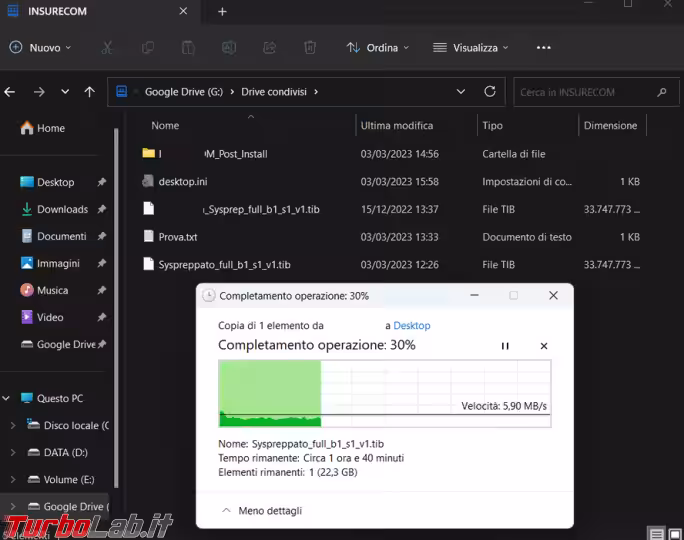Viewport: 684px width, 540px height.
Task: Click the chevron after Drive condivisi
Action: 316,92
